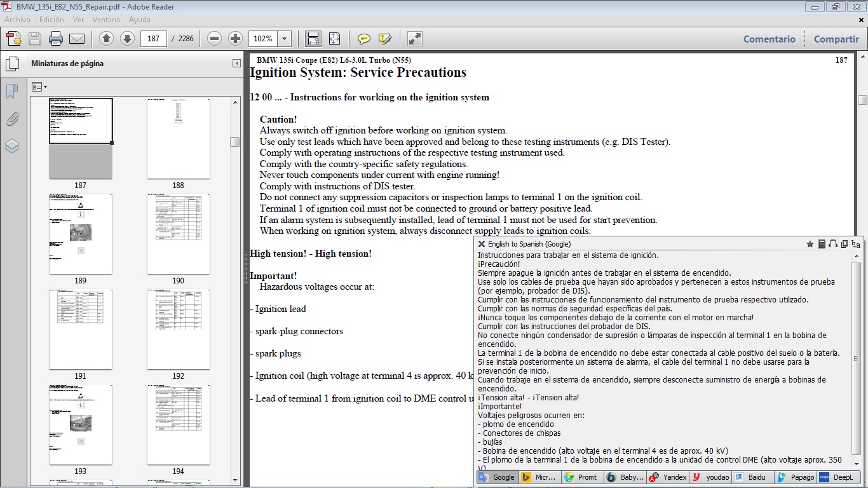This screenshot has height=488, width=868.
Task: Click the listen headphones icon in translator
Action: click(833, 244)
